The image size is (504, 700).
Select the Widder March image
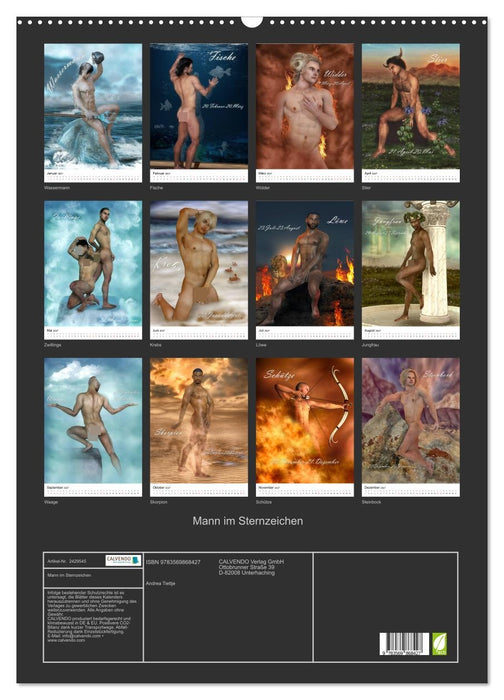[x=305, y=112]
